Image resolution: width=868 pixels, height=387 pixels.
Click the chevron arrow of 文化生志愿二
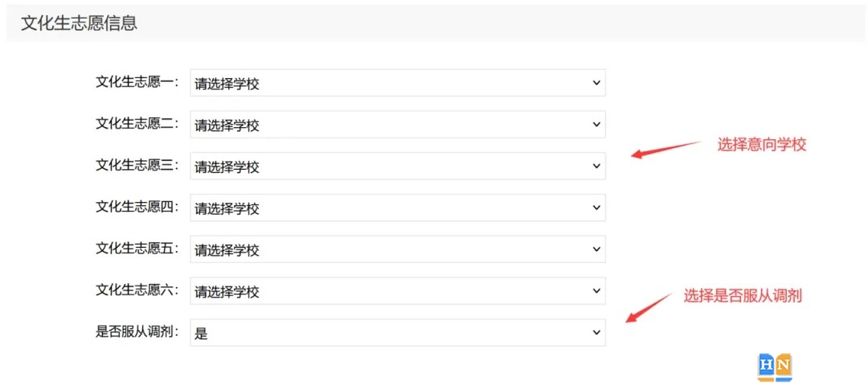(x=596, y=124)
